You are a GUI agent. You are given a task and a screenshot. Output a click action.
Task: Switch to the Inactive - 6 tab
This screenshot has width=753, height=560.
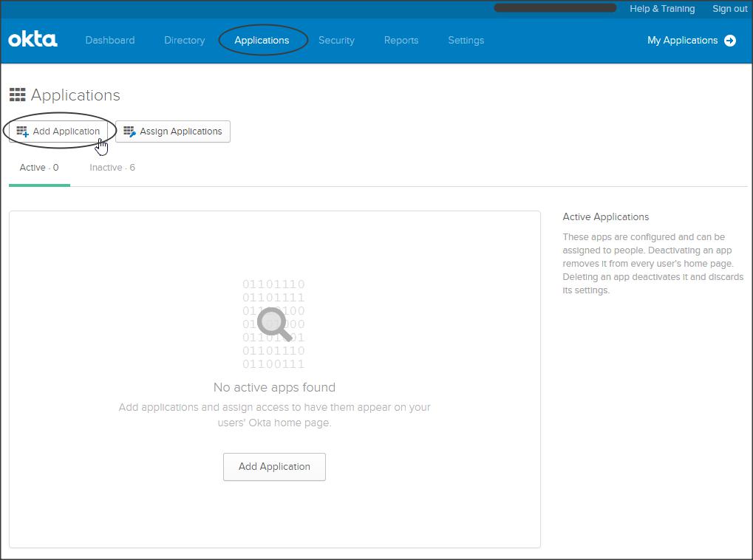(112, 168)
